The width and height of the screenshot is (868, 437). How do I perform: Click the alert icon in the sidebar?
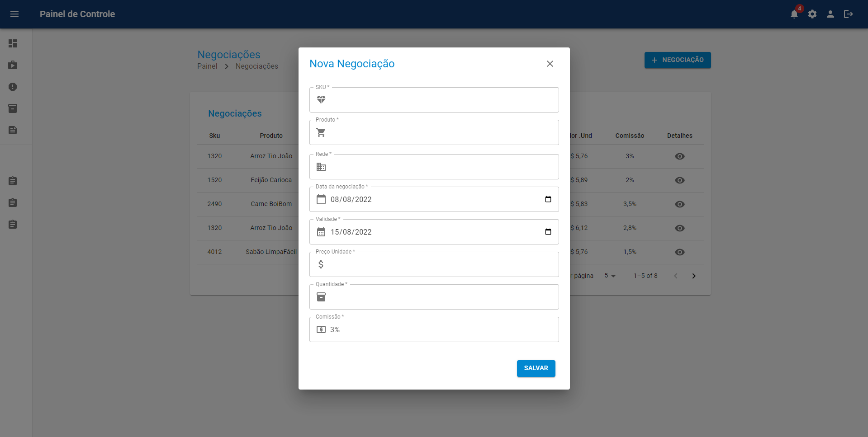[13, 87]
